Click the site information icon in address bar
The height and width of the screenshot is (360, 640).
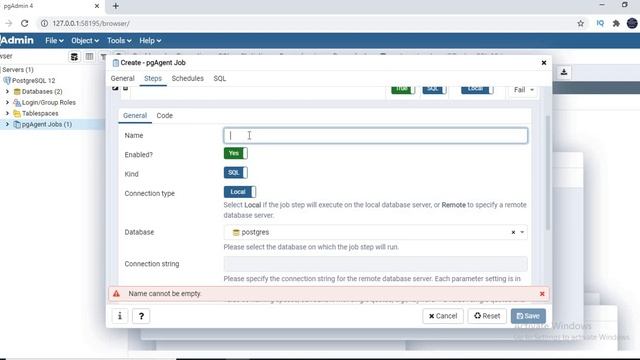[44, 24]
